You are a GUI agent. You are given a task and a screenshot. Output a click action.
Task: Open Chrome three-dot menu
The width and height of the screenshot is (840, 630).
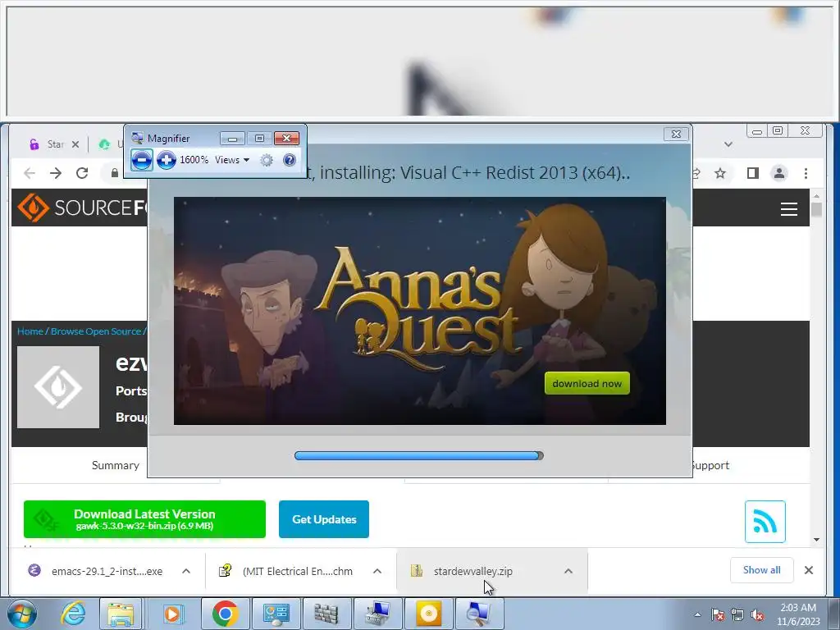(806, 173)
